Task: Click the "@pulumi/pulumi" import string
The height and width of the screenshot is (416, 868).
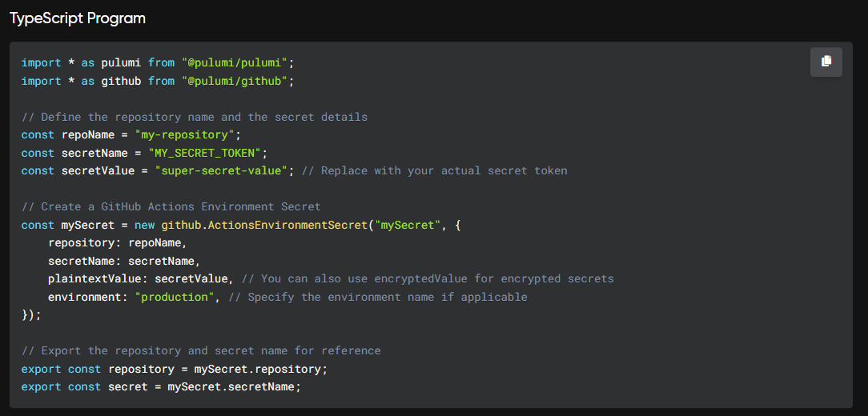Action: 235,63
